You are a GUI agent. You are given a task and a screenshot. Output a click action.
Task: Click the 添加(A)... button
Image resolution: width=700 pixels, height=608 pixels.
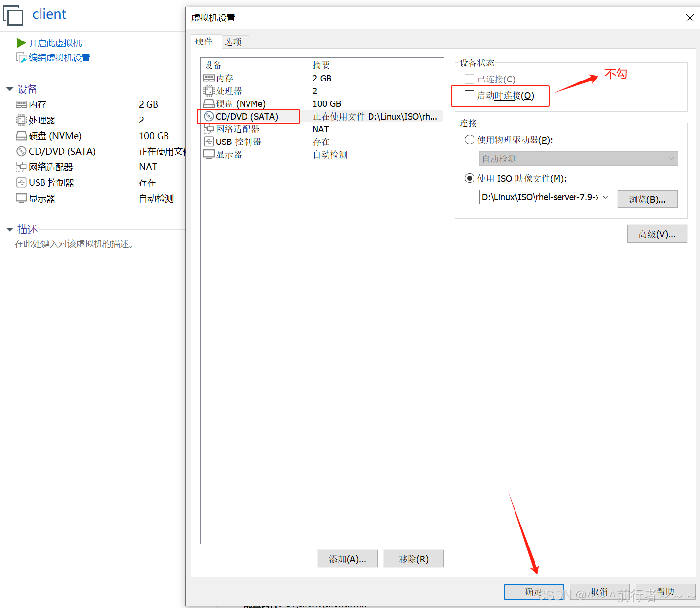coord(348,559)
